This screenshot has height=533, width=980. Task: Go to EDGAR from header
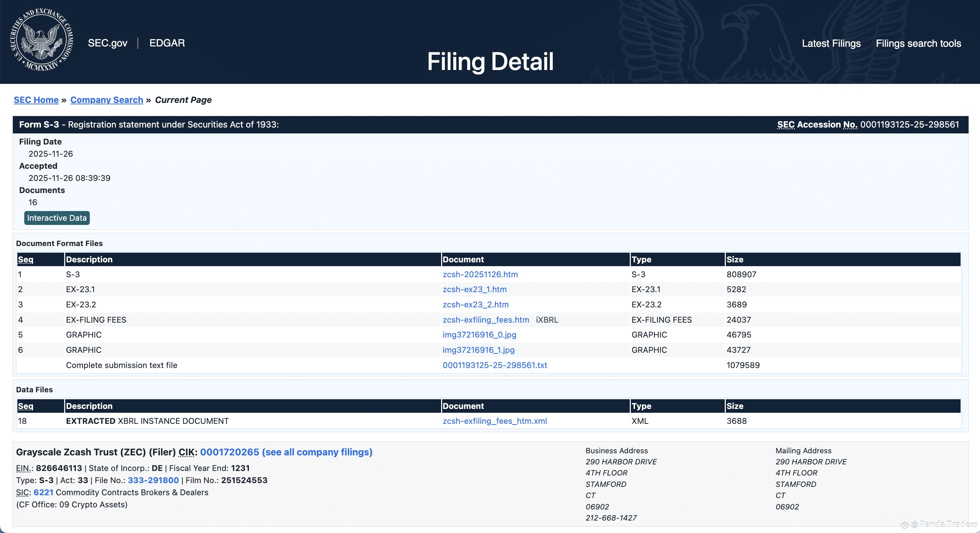tap(167, 43)
